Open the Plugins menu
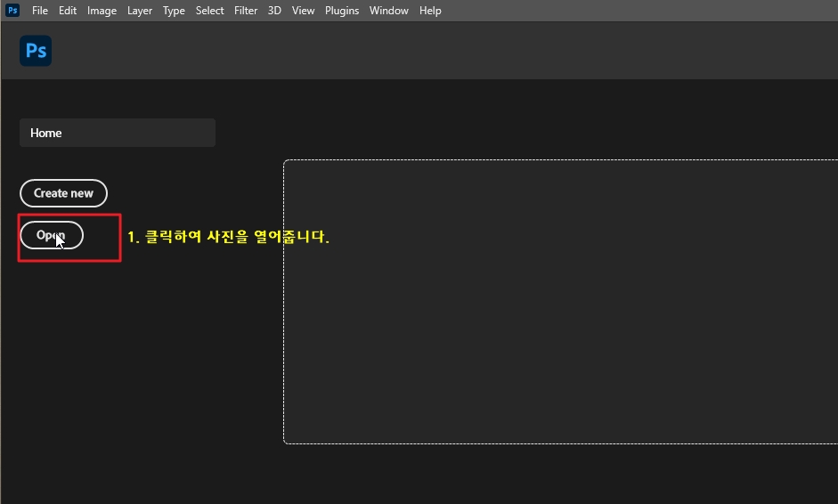 (x=342, y=11)
